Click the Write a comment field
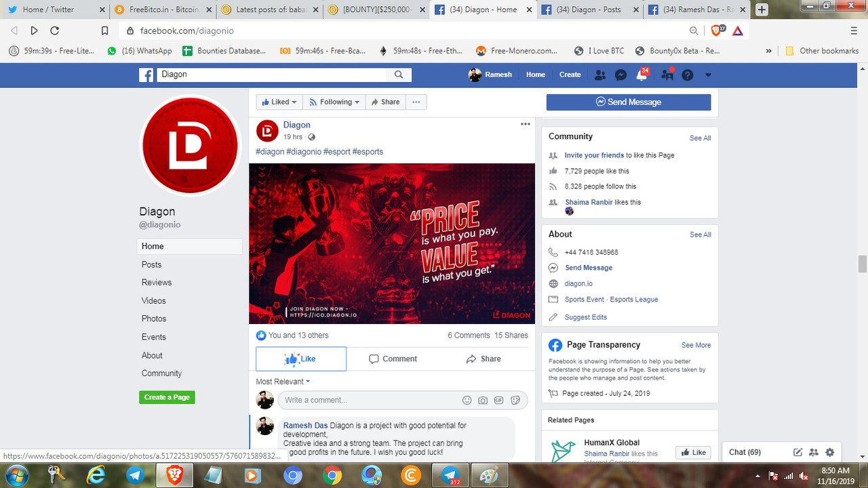The image size is (868, 488). pos(370,400)
